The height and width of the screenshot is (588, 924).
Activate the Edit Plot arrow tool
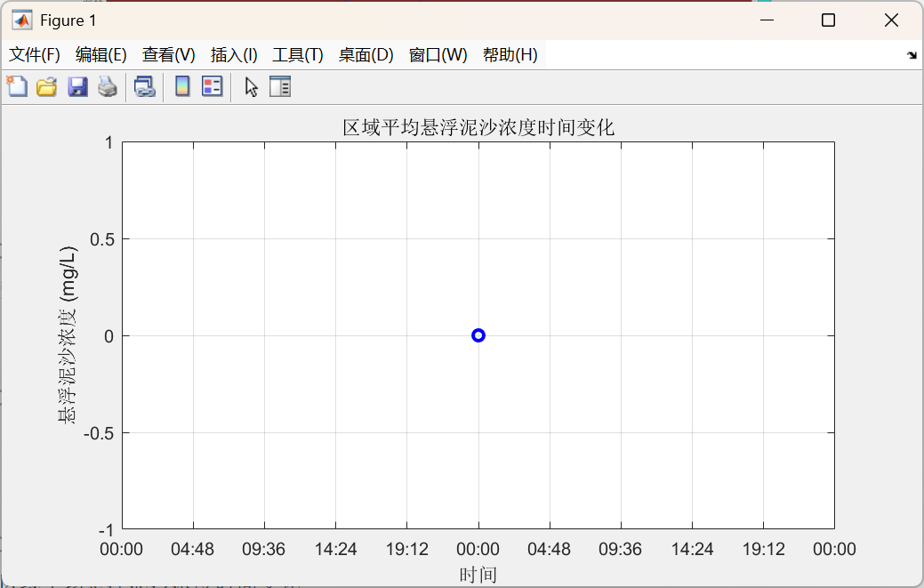click(250, 86)
